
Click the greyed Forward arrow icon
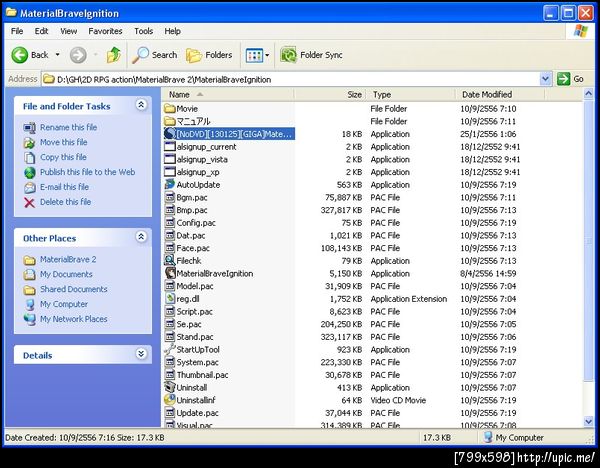point(78,55)
